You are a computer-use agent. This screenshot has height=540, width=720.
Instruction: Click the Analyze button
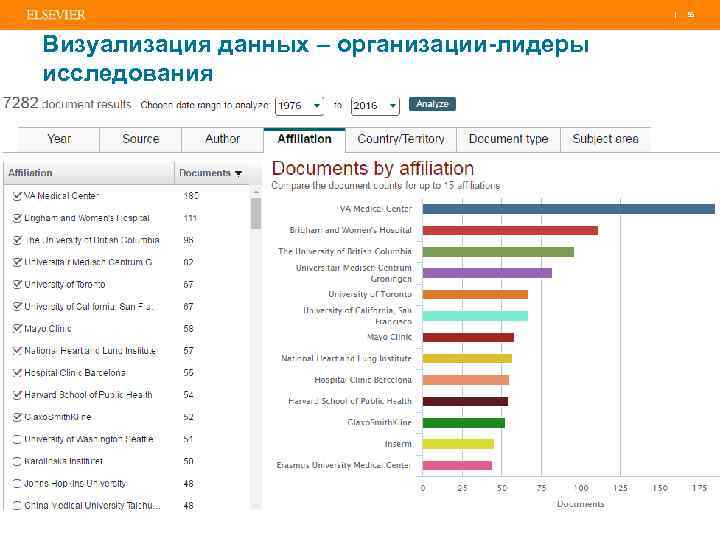[x=432, y=104]
